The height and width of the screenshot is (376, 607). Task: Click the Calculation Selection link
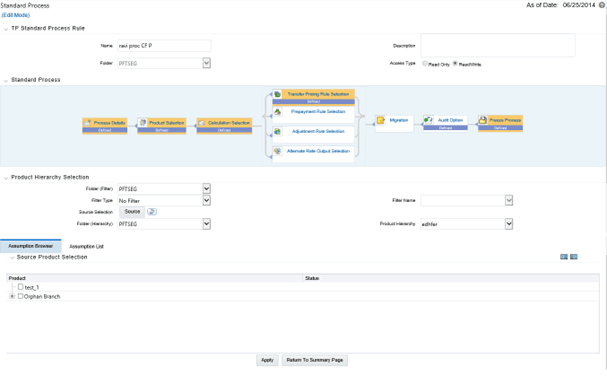tap(229, 123)
